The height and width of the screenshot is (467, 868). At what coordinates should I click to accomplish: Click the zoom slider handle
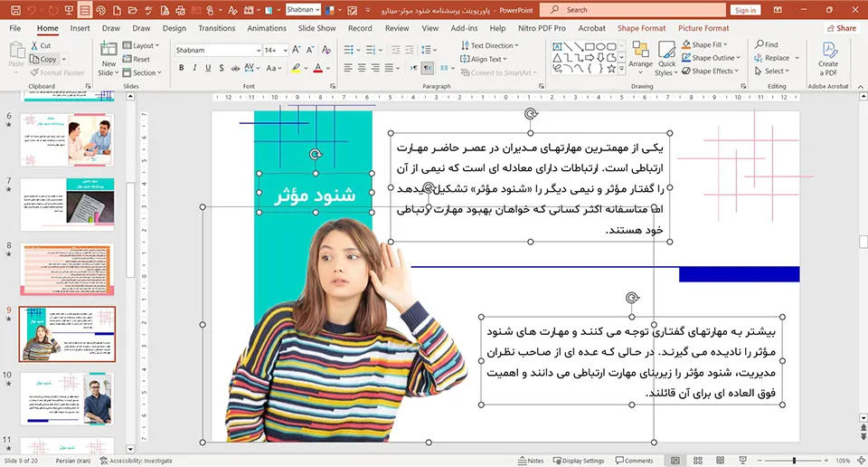coord(794,461)
